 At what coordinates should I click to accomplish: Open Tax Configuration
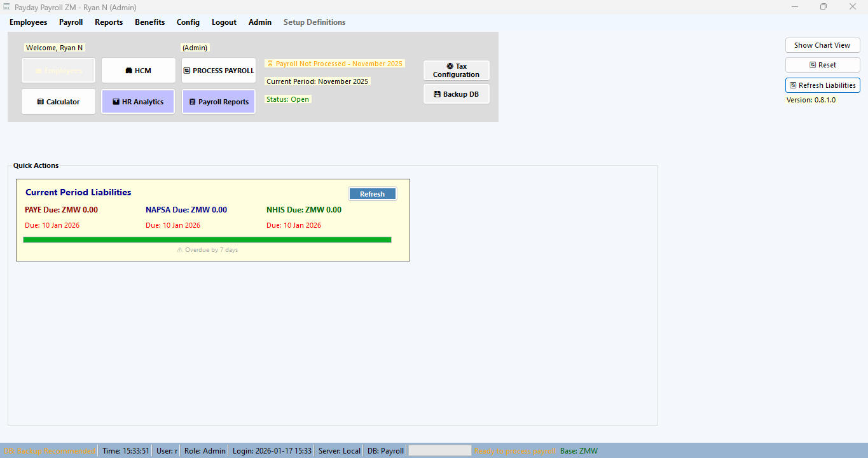coord(456,71)
